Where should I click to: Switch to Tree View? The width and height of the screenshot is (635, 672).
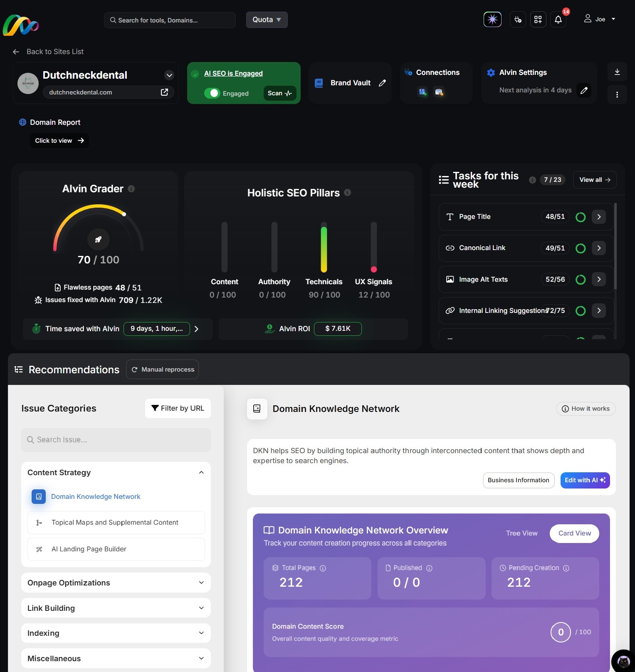[521, 533]
